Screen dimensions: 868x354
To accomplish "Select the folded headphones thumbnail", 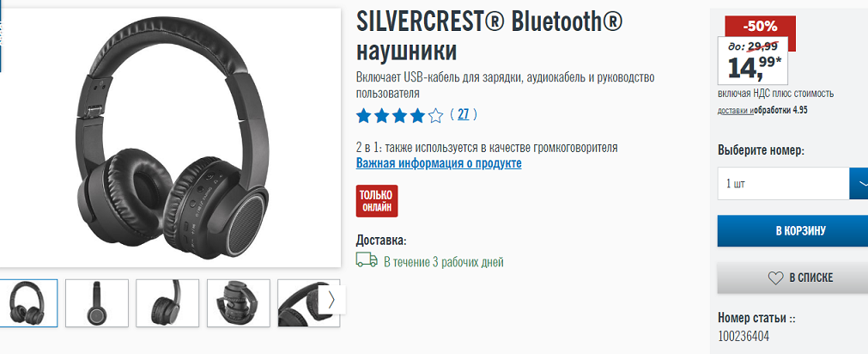I will point(239,303).
